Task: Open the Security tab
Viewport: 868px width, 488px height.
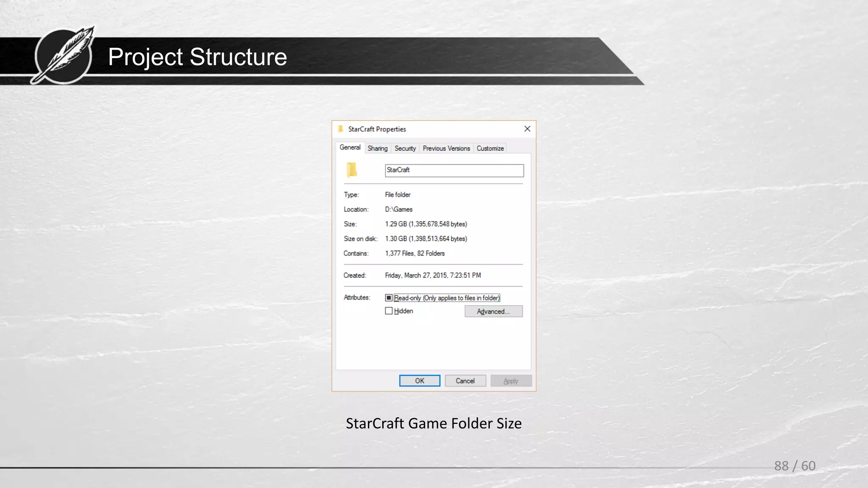Action: 405,148
